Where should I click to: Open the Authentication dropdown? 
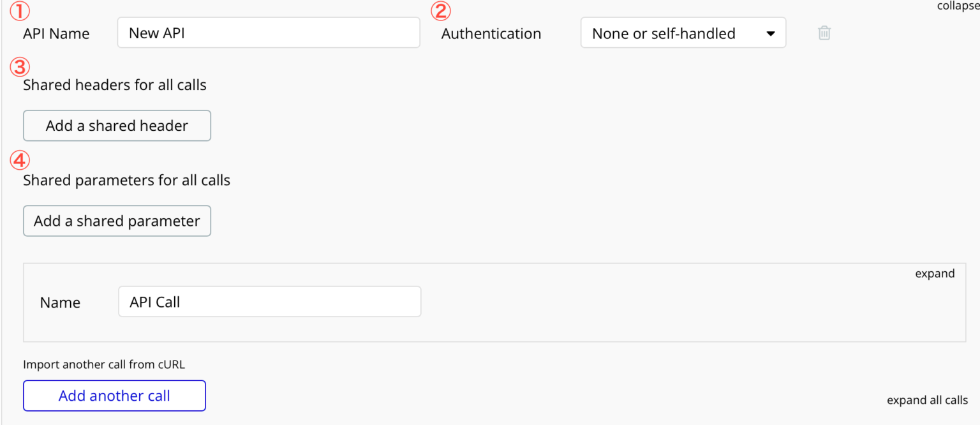tap(683, 33)
